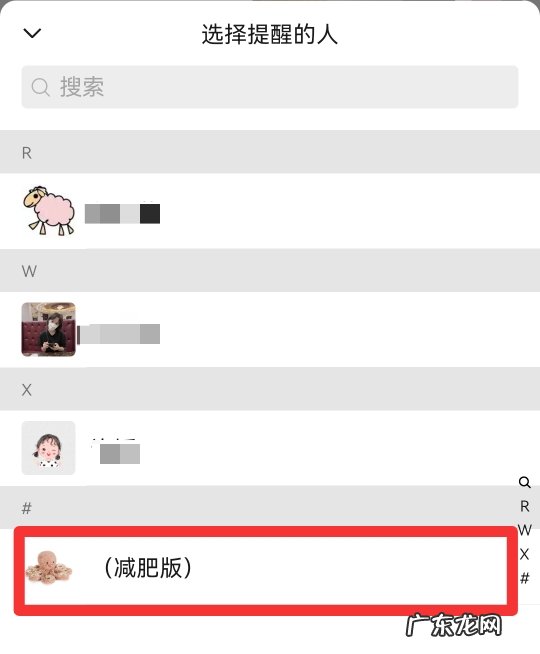Click the 选择提醒的人 title
Viewport: 540px width, 654px height.
pos(270,34)
